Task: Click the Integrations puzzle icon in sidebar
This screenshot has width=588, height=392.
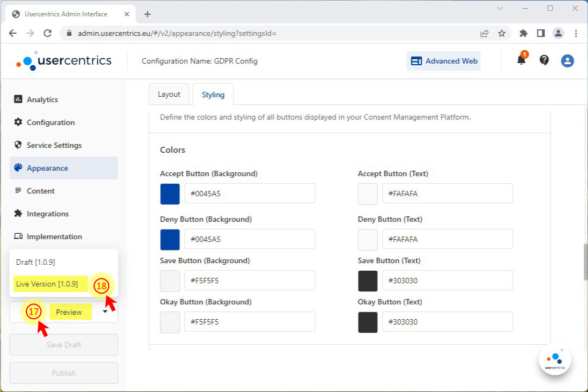Action: [18, 214]
